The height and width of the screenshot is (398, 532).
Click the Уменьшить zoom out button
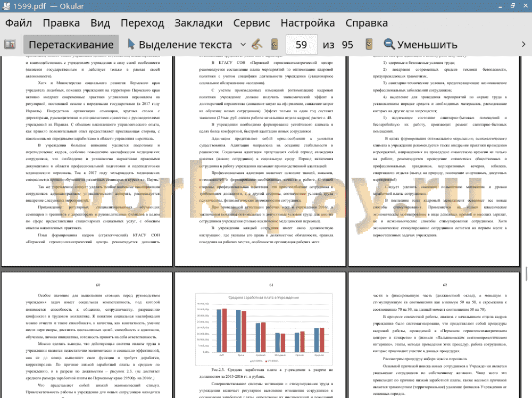(420, 45)
